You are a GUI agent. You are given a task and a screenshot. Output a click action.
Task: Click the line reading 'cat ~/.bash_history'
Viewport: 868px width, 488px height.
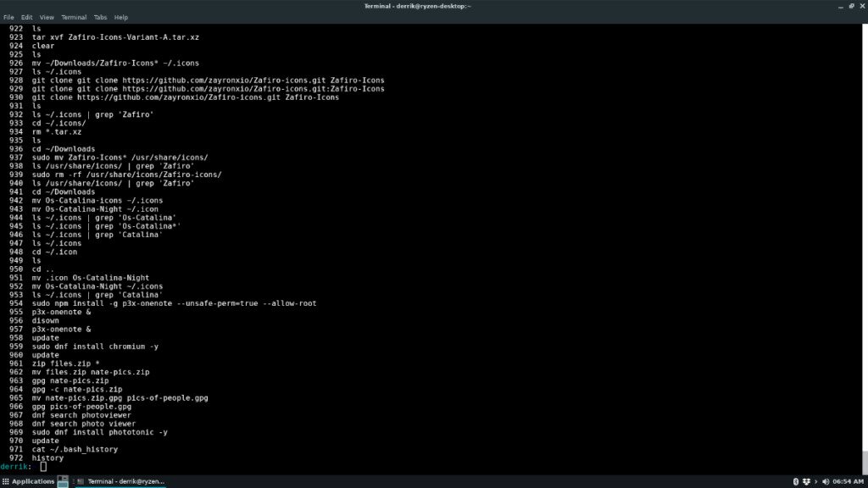(x=74, y=449)
